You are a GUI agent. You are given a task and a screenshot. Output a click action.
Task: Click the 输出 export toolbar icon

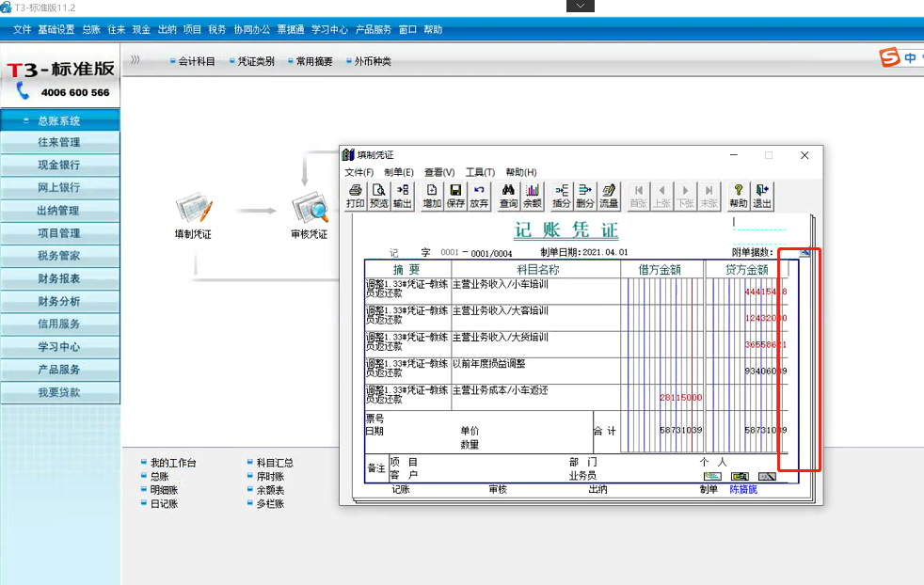pyautogui.click(x=403, y=197)
